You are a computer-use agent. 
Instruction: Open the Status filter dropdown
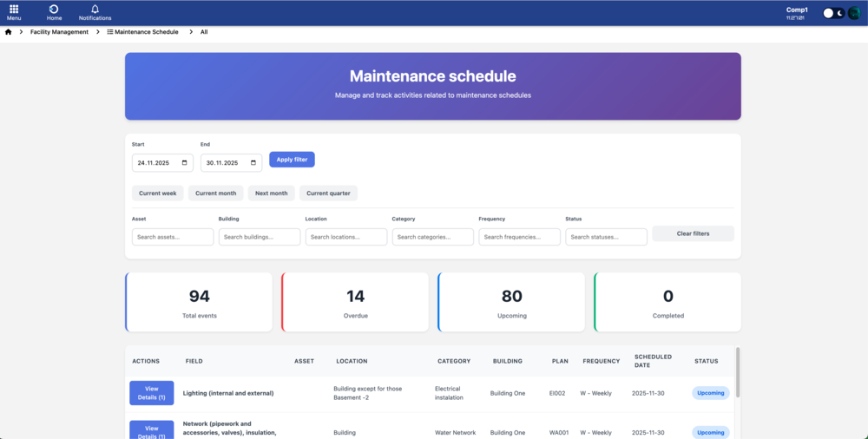(606, 237)
